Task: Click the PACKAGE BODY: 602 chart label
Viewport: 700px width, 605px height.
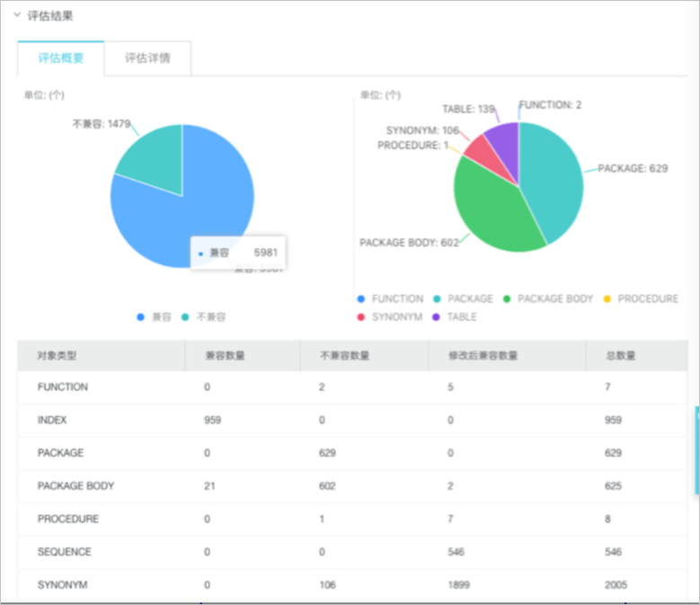Action: [409, 243]
